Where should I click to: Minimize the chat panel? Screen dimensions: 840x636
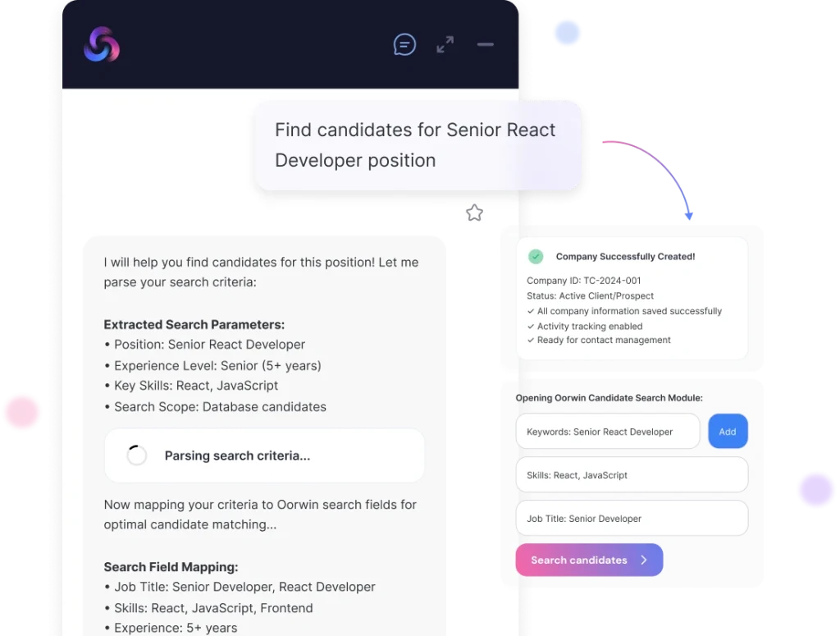(485, 44)
